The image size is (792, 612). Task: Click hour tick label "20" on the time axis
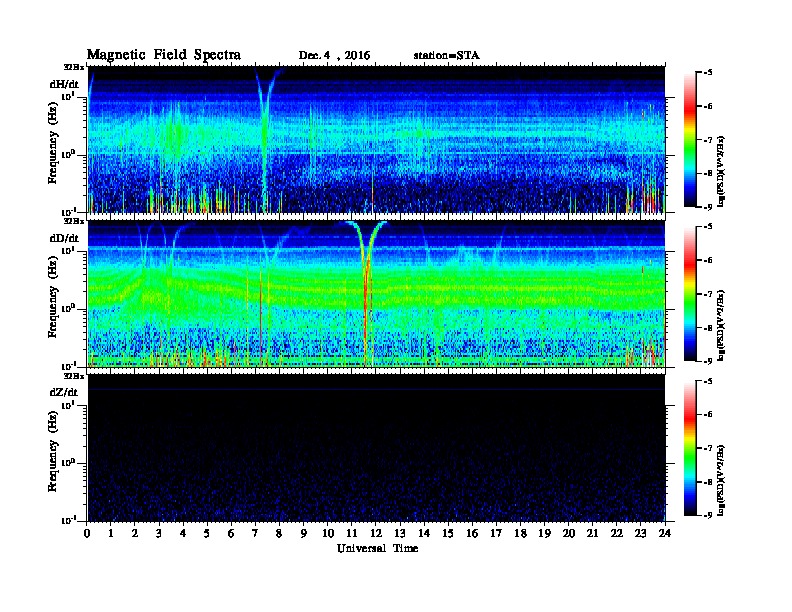click(x=569, y=533)
